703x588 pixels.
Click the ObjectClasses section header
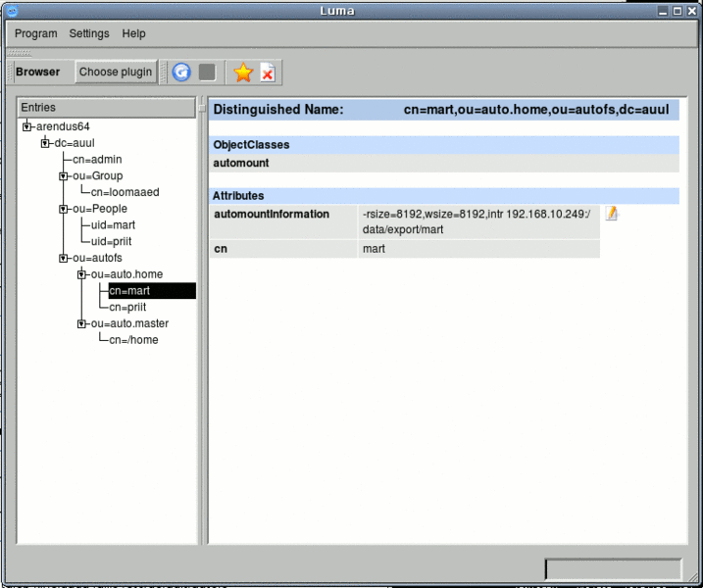coord(444,145)
